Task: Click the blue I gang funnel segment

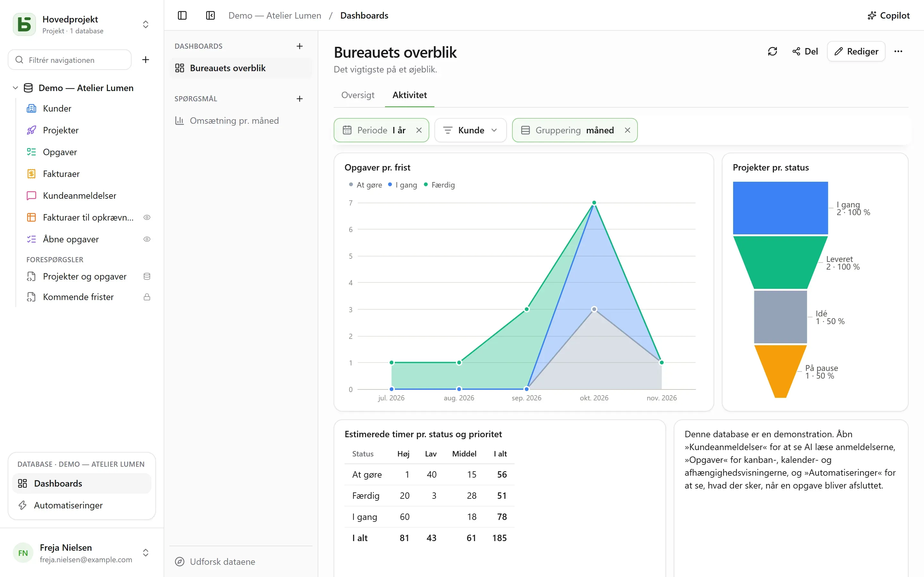Action: tap(780, 208)
